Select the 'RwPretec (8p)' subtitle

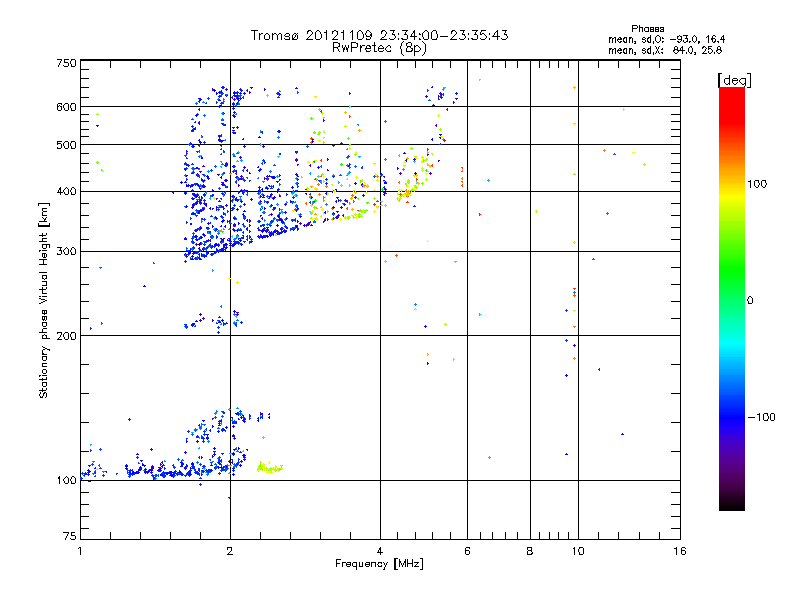pyautogui.click(x=379, y=48)
